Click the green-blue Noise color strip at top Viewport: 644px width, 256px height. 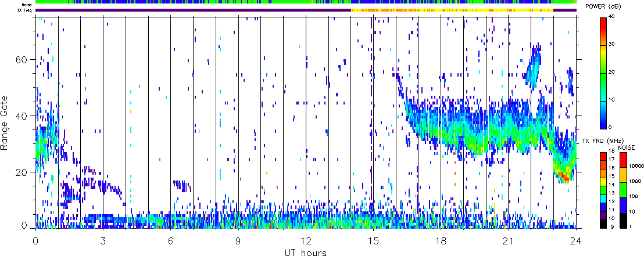pos(306,2)
